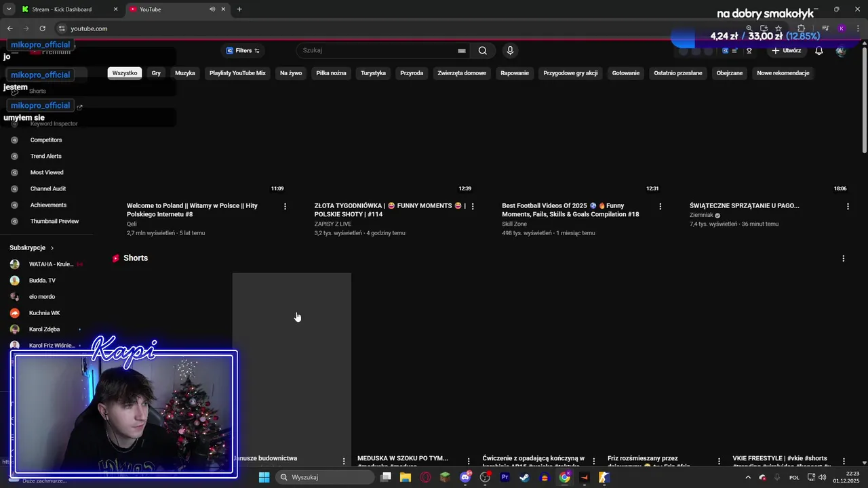Viewport: 868px width, 488px height.
Task: Open Premiere Pro from the taskbar
Action: [x=505, y=477]
